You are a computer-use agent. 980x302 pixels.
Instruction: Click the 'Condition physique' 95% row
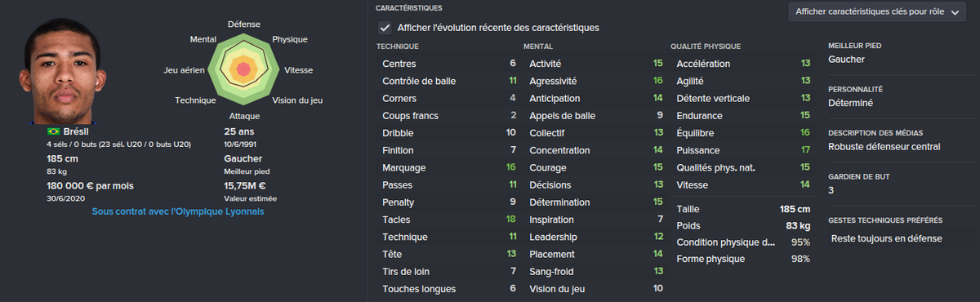pos(742,242)
